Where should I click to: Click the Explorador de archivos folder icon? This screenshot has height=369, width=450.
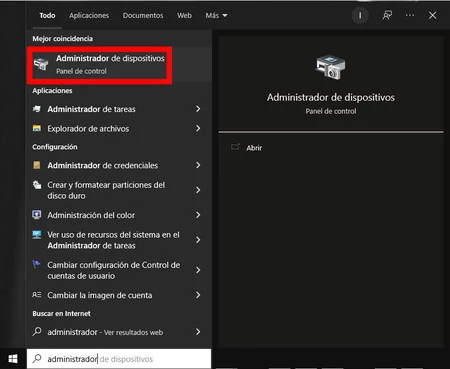[x=37, y=128]
